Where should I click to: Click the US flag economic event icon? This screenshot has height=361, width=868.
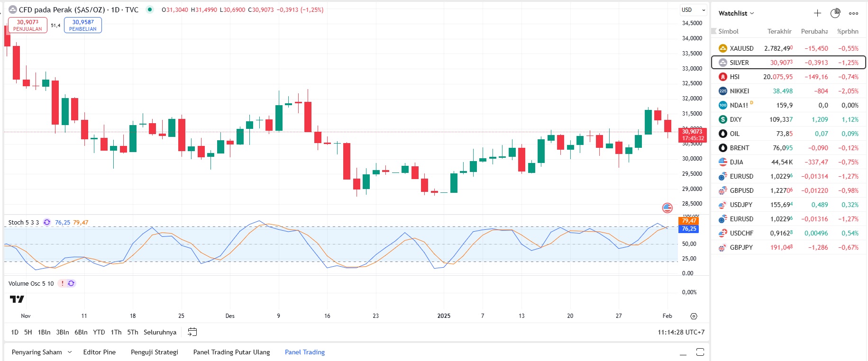point(667,208)
